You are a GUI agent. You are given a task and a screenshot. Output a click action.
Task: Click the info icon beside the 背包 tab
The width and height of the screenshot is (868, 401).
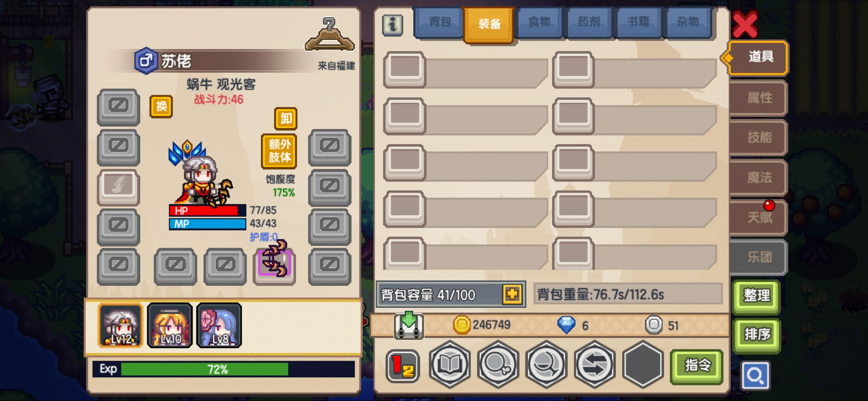(392, 25)
